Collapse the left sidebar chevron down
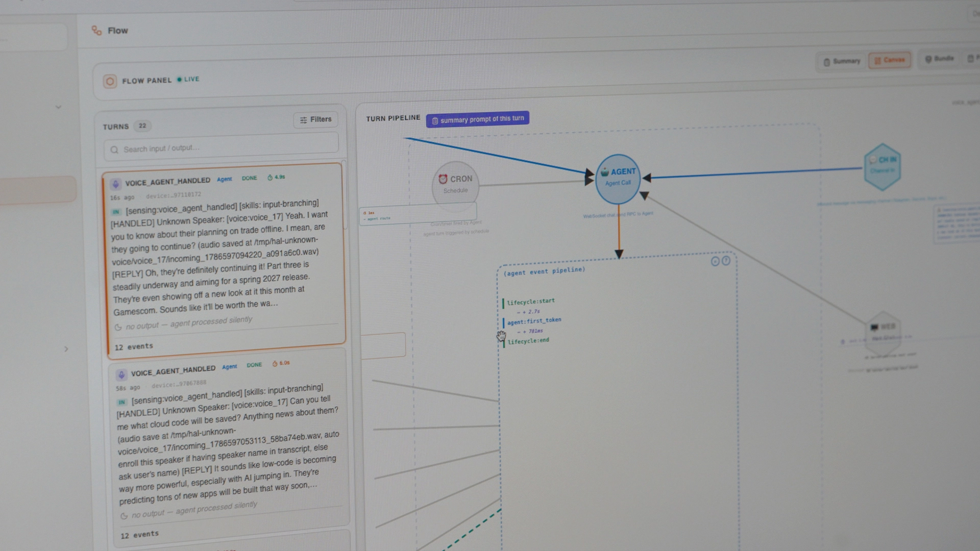The height and width of the screenshot is (551, 980). (x=58, y=107)
